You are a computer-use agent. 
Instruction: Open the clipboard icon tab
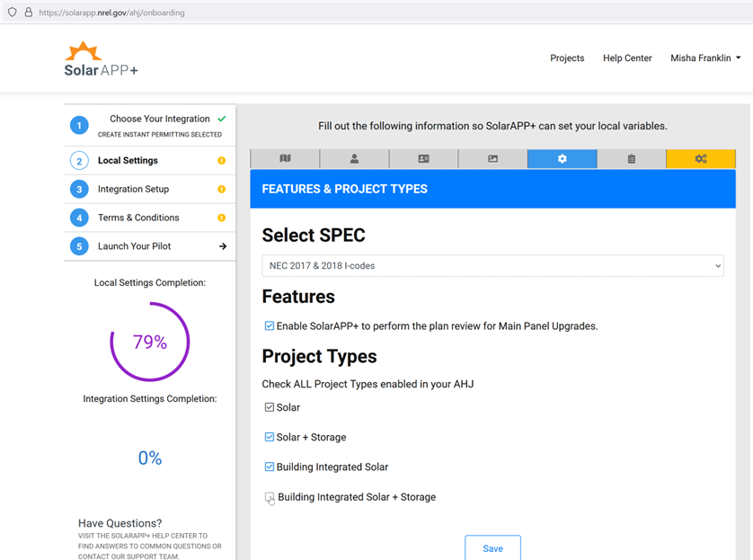point(631,159)
